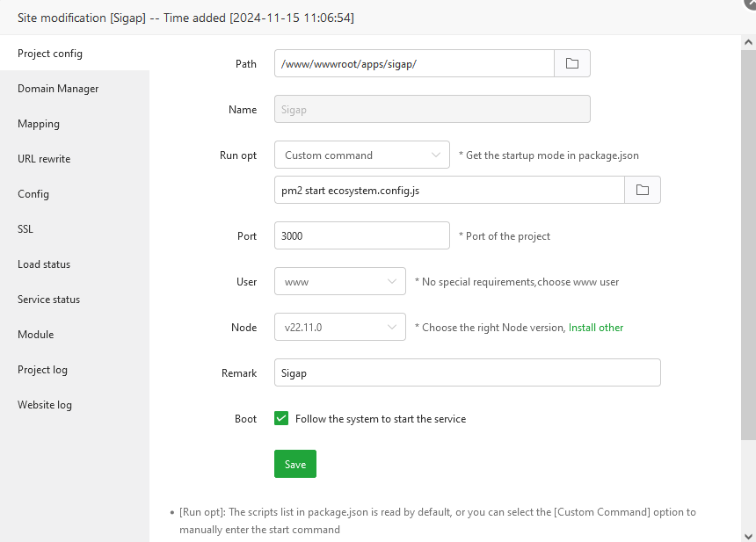
Task: Toggle Follow the system to start checkbox
Action: (x=281, y=419)
